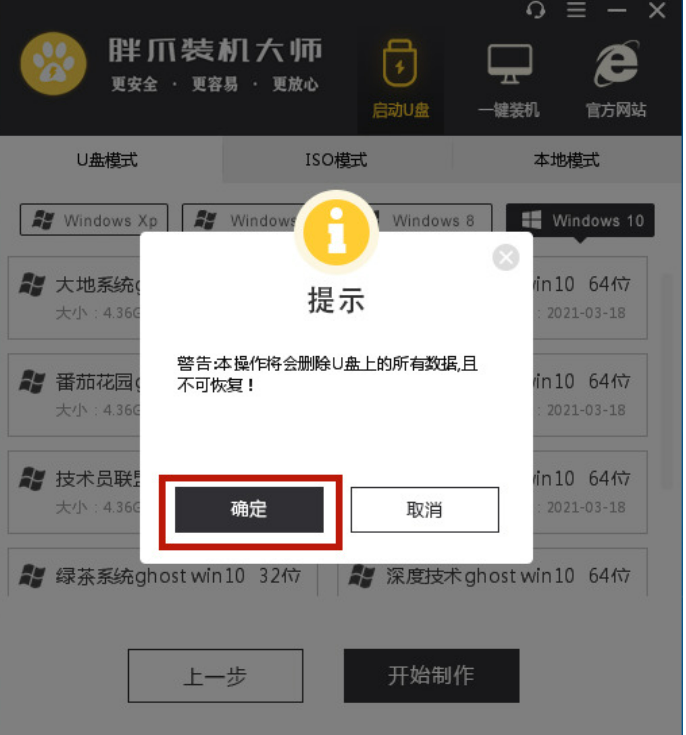Open the hamburger menu icon
Viewport: 686px width, 735px height.
coord(576,10)
